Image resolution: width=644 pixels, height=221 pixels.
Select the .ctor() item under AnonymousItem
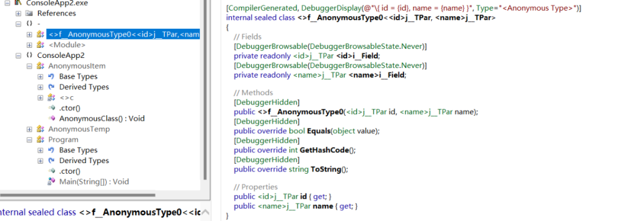click(x=69, y=108)
